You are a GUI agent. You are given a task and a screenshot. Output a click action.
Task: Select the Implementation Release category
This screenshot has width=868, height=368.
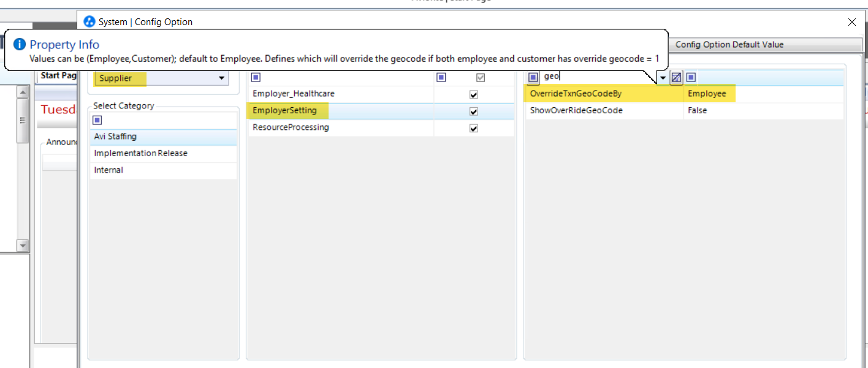(x=140, y=154)
